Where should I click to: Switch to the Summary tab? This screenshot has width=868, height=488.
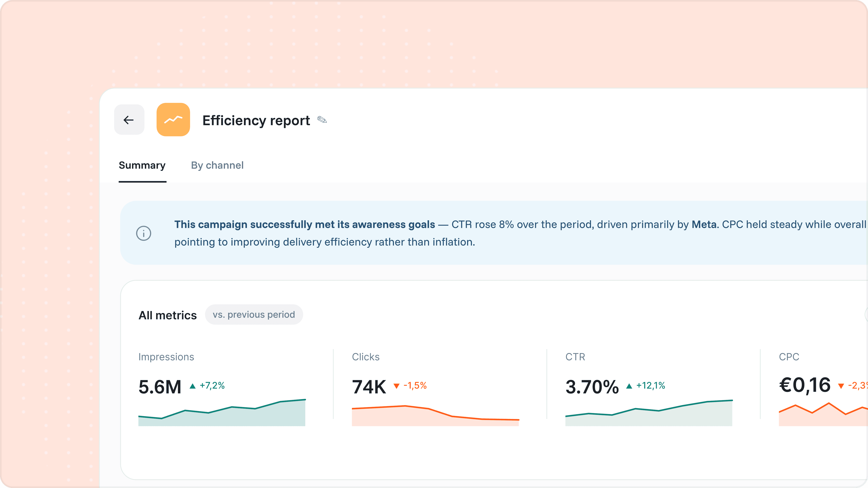[x=142, y=165]
